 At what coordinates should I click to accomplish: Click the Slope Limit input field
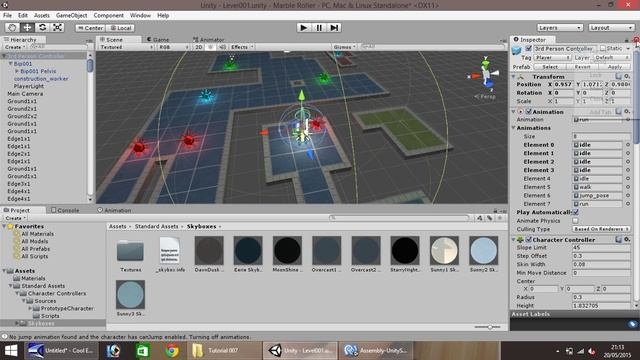click(x=601, y=248)
